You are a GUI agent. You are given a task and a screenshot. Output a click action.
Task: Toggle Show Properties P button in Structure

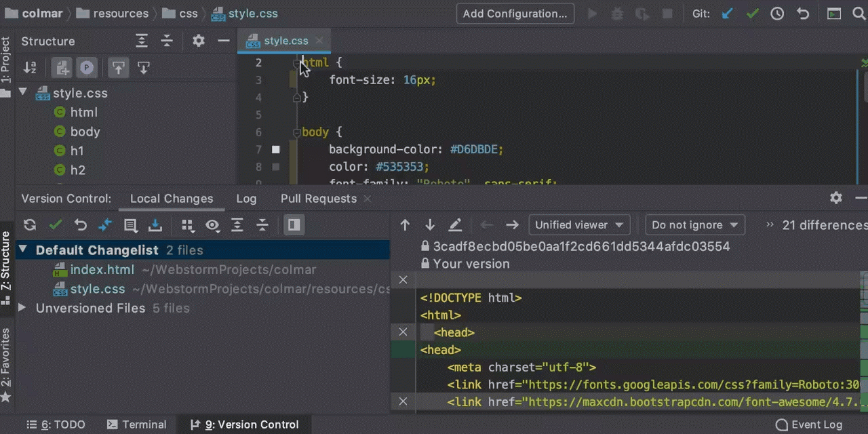point(87,68)
